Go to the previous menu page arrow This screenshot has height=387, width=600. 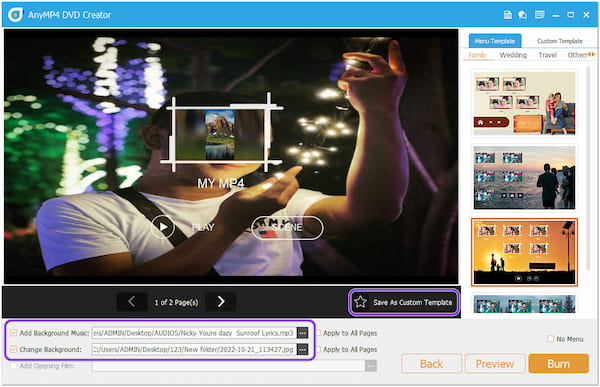pyautogui.click(x=132, y=302)
